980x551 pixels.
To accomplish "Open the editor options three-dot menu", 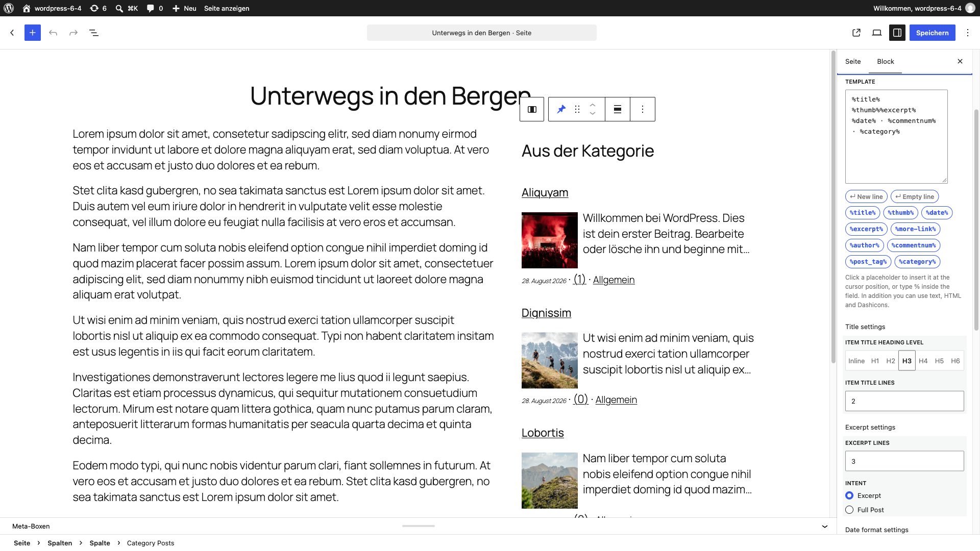I will pos(968,33).
